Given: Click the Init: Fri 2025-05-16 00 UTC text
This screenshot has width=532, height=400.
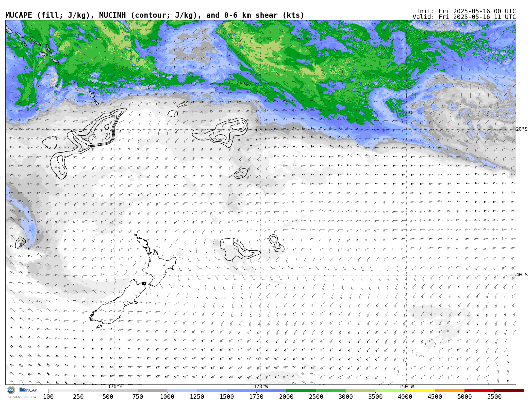Looking at the screenshot, I should click(x=466, y=11).
